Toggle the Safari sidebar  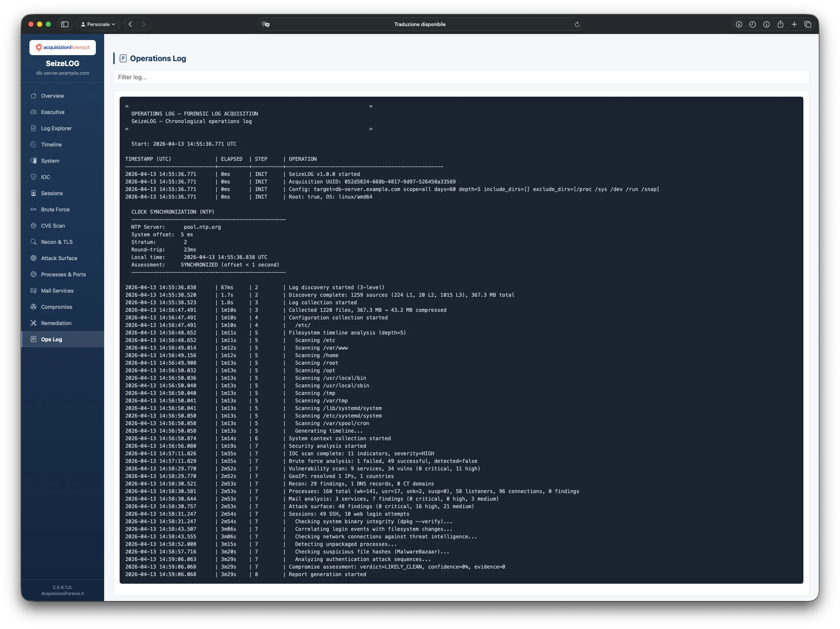point(65,24)
